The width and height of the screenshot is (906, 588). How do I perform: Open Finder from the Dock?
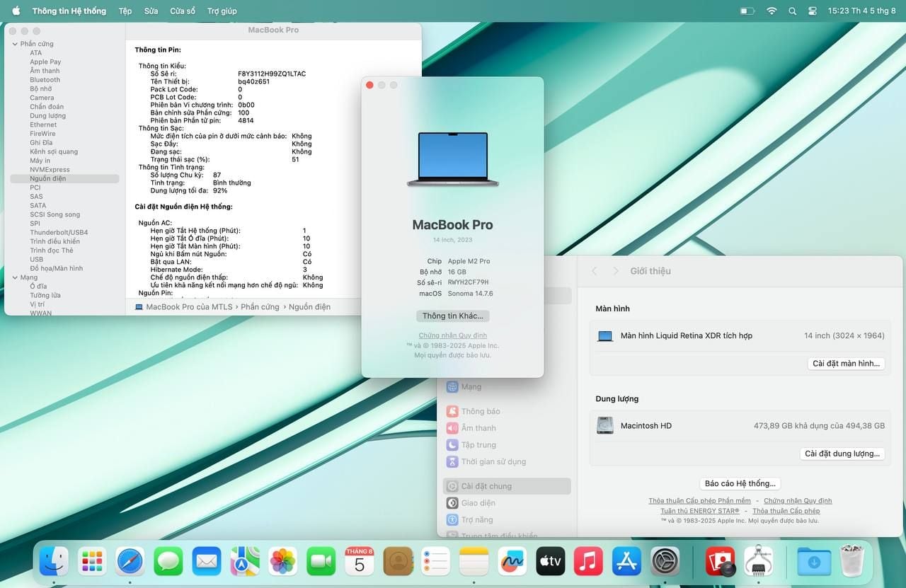(x=54, y=561)
